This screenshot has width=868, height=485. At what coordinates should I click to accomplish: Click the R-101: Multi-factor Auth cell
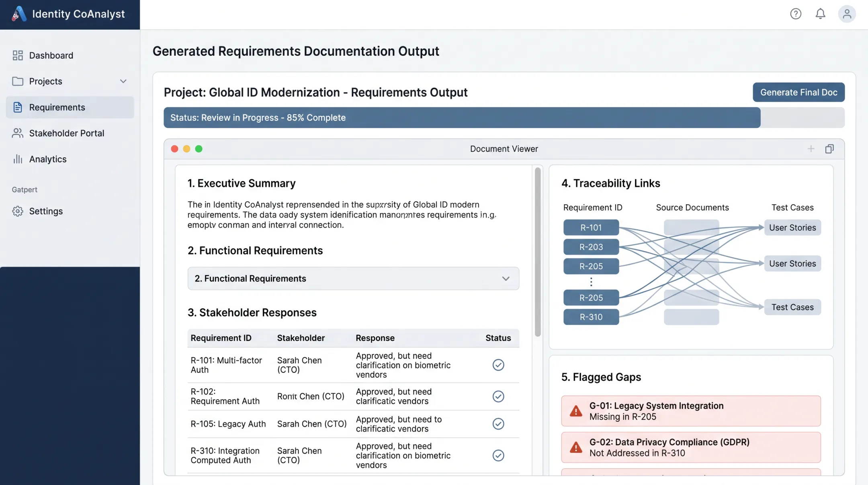click(226, 365)
